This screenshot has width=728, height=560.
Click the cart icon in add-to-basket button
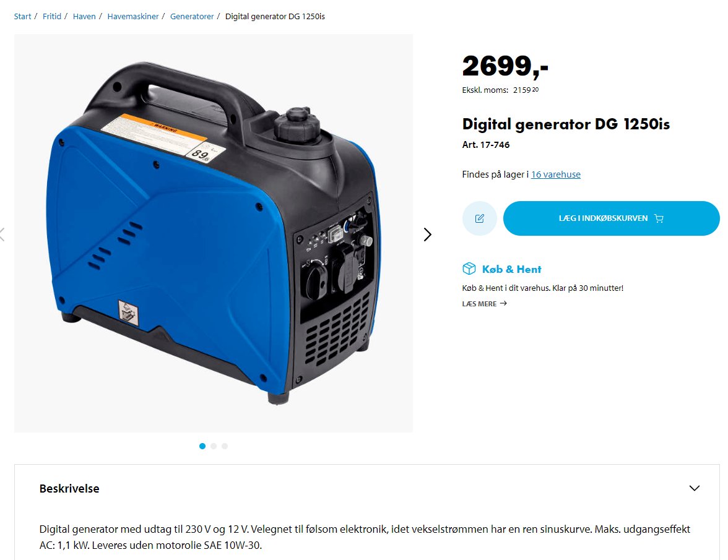pyautogui.click(x=659, y=218)
